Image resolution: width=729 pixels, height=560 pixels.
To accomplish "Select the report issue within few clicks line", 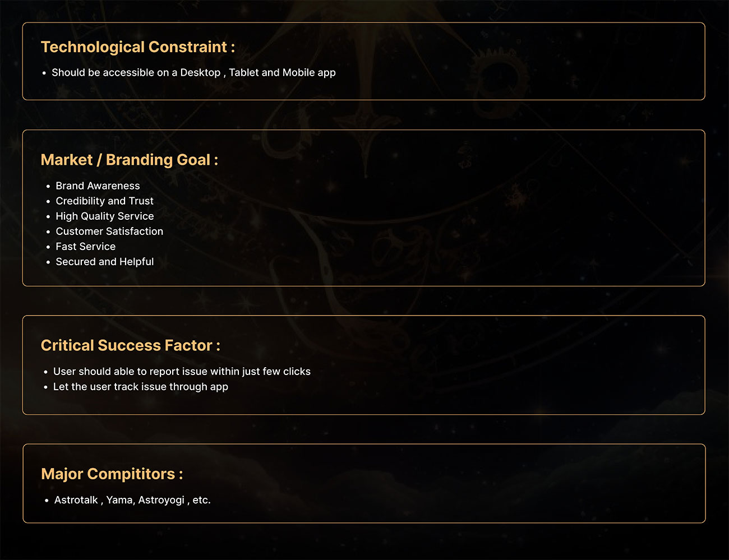I will pos(182,372).
